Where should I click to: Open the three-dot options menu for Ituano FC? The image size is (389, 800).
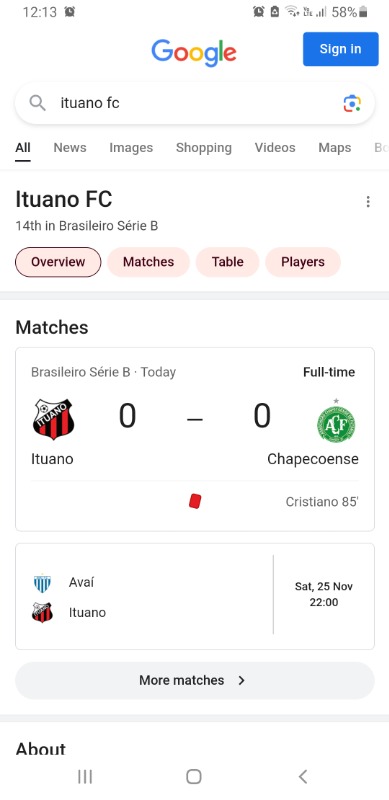pos(368,202)
